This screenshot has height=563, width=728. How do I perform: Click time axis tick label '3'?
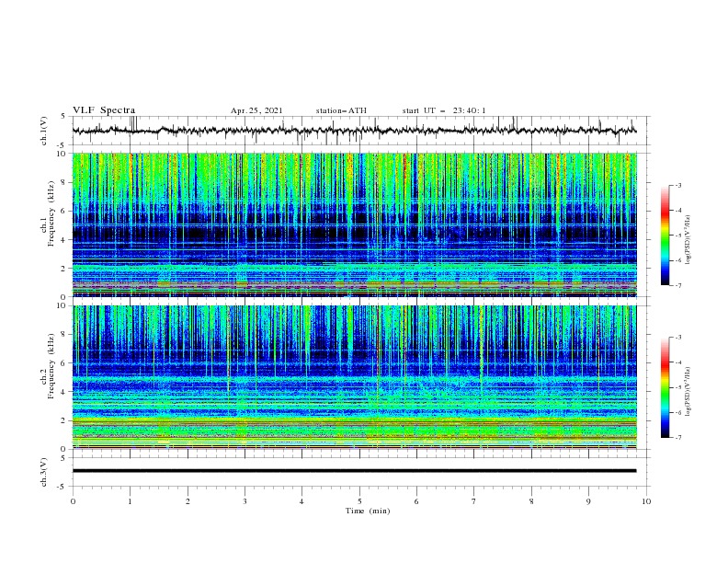click(x=245, y=501)
